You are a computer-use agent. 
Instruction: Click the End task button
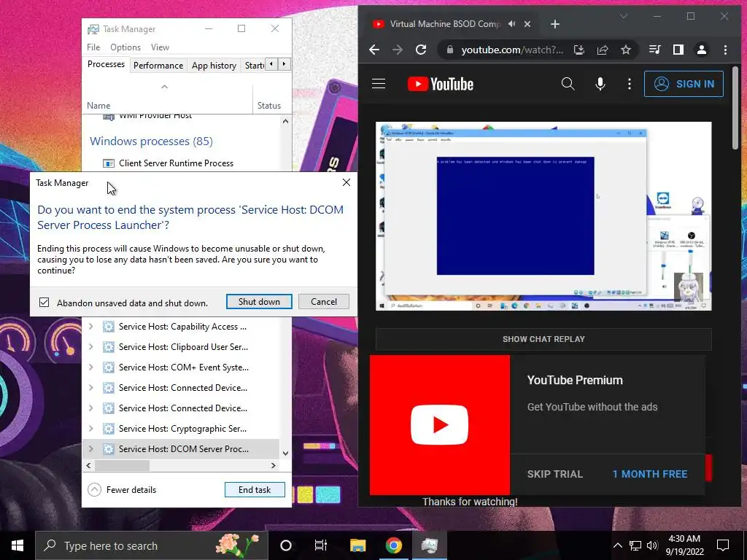255,489
